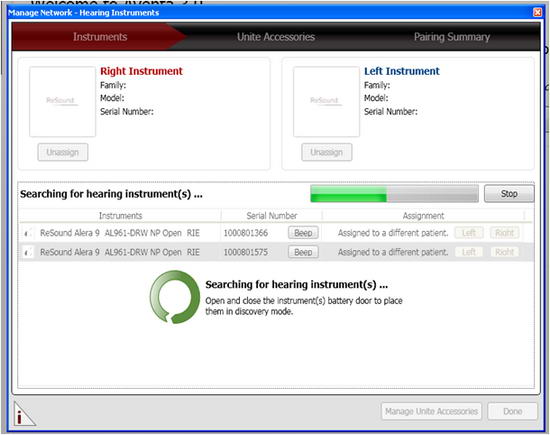Switch to the Unite Accessories step
Image resolution: width=550 pixels, height=435 pixels.
[x=276, y=37]
